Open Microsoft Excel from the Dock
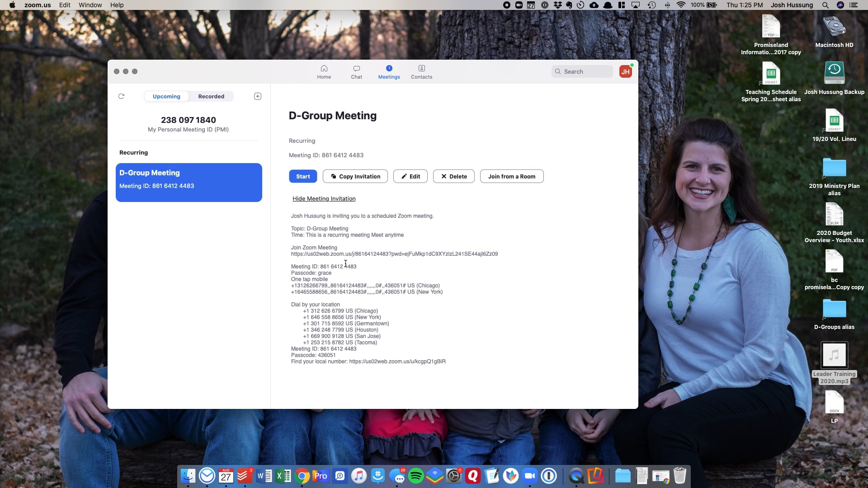The image size is (868, 488). 283,476
